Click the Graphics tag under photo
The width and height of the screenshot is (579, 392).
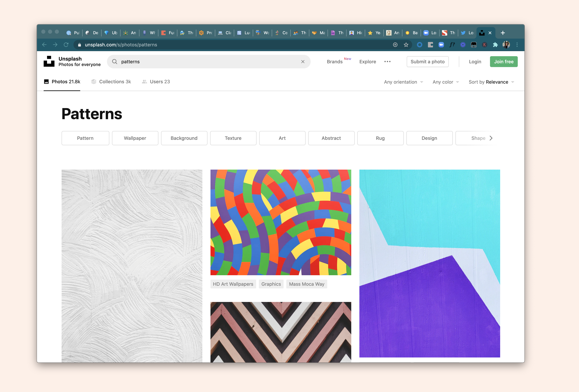(x=271, y=284)
